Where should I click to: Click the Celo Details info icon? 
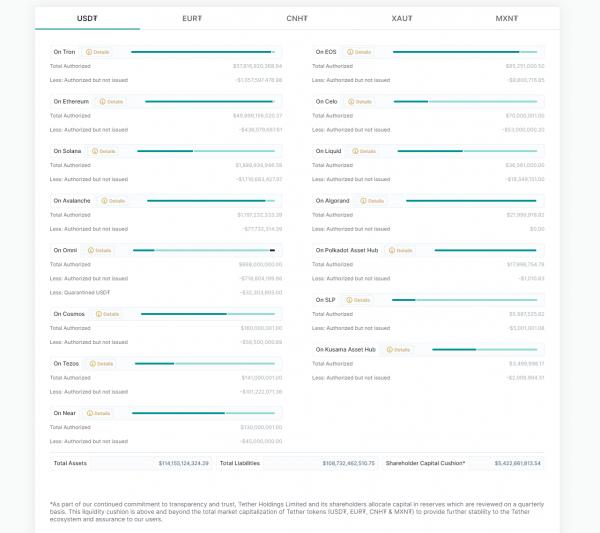click(351, 101)
